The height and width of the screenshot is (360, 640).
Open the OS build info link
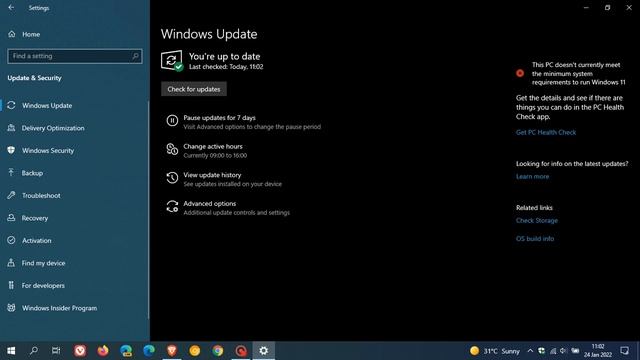(x=535, y=238)
